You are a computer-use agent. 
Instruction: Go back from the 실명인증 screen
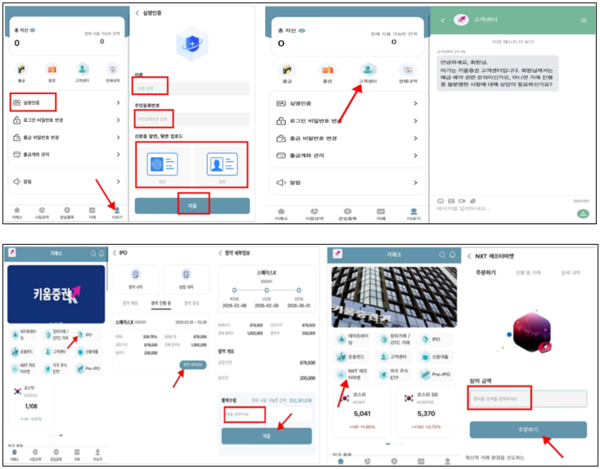pos(137,14)
